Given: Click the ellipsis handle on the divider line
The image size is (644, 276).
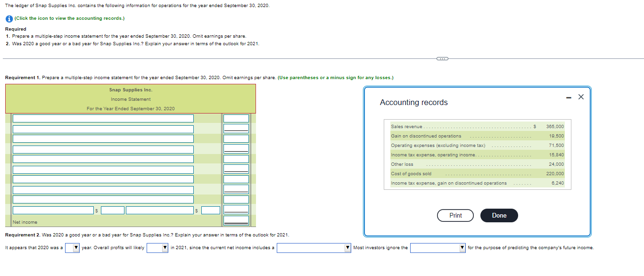Looking at the screenshot, I should tap(442, 58).
